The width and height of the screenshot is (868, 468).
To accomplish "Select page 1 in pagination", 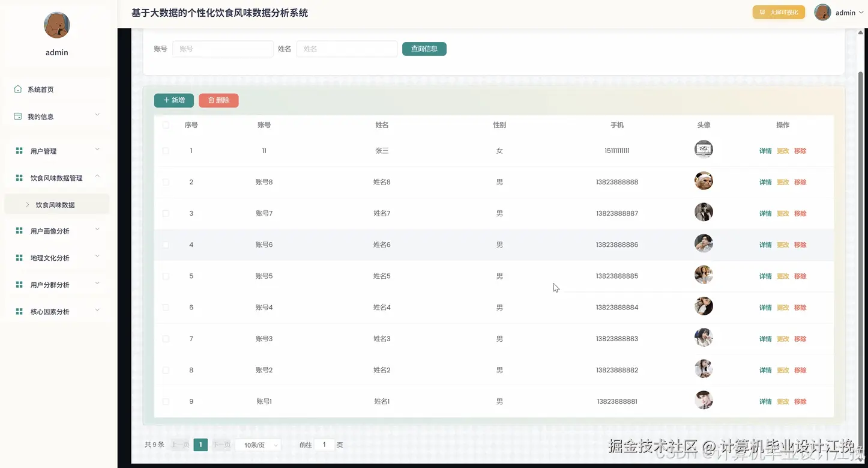I will (200, 445).
